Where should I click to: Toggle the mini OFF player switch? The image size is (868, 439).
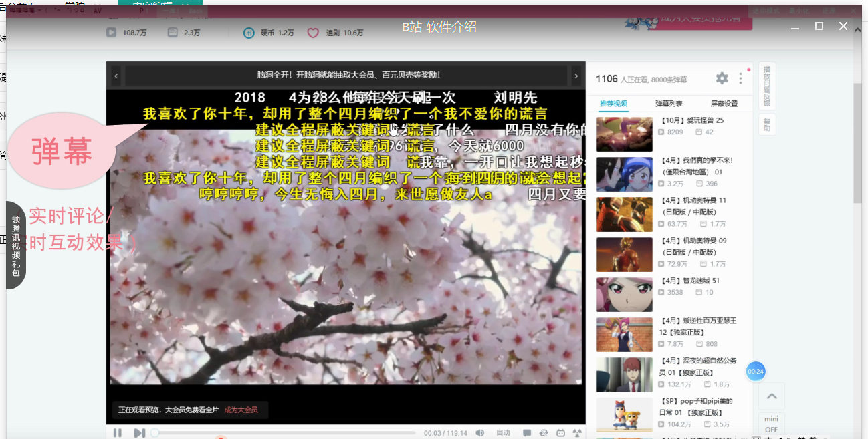770,423
